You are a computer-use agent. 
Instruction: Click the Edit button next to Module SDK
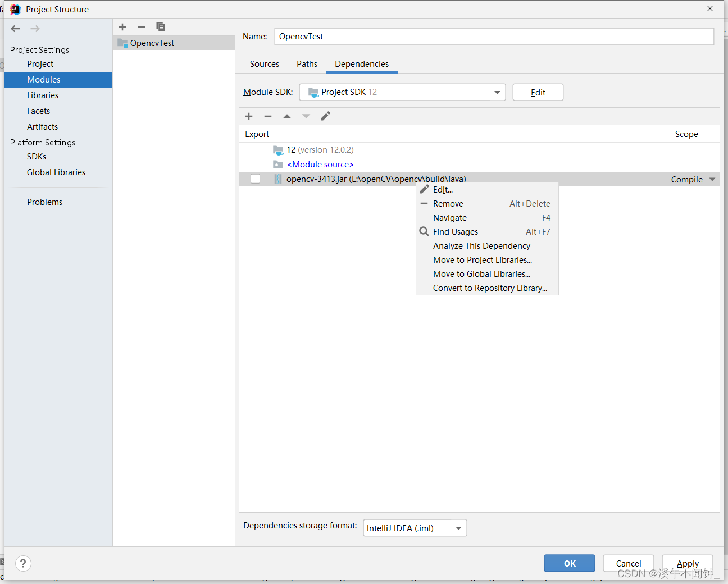point(538,92)
